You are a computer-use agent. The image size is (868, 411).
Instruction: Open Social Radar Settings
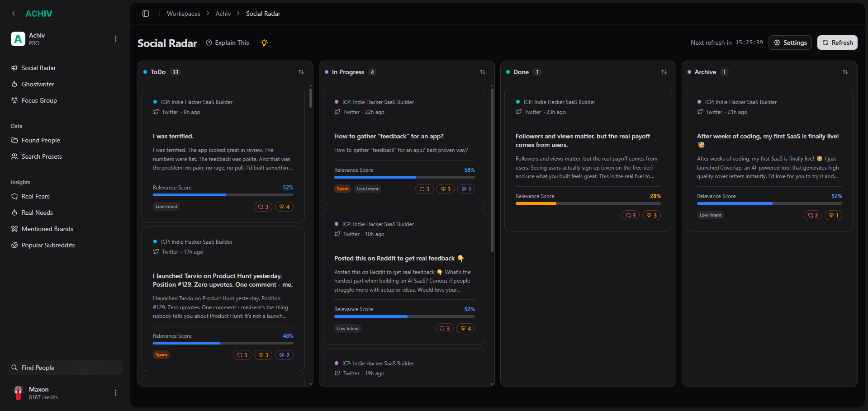tap(790, 43)
